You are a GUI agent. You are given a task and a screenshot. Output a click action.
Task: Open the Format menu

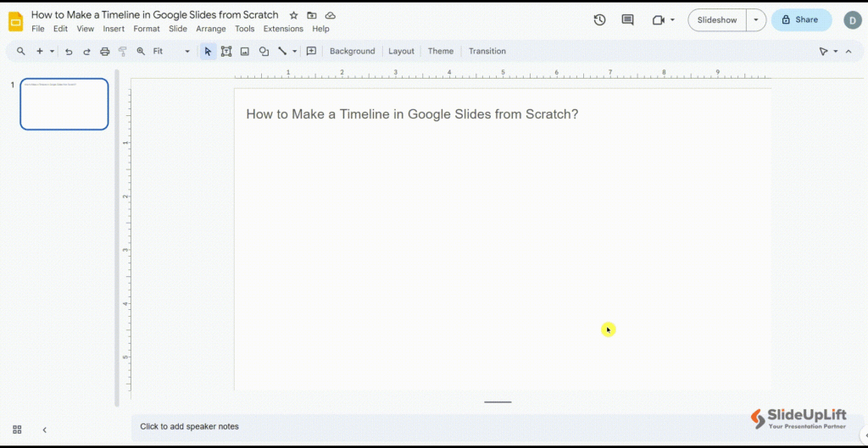pos(147,29)
